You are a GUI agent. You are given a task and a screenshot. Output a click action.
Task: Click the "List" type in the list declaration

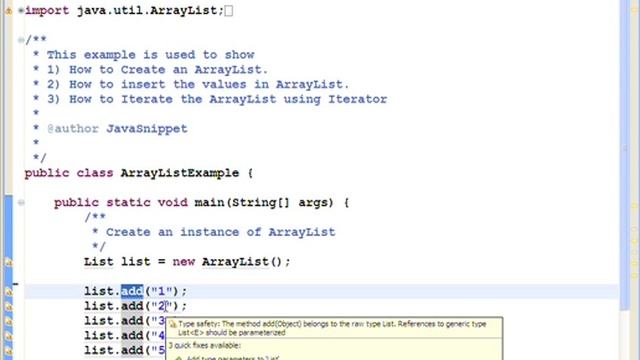coord(99,262)
